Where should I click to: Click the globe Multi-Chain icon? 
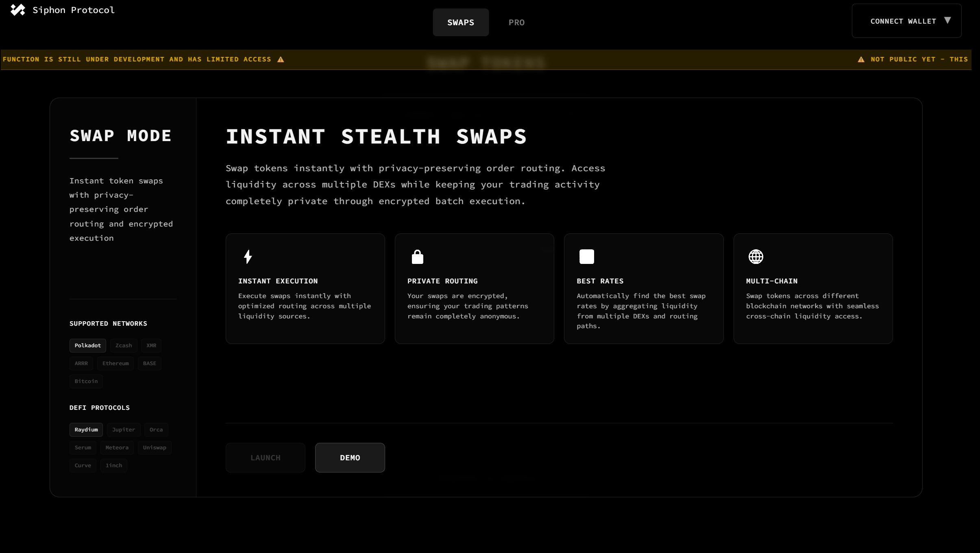[x=756, y=257]
